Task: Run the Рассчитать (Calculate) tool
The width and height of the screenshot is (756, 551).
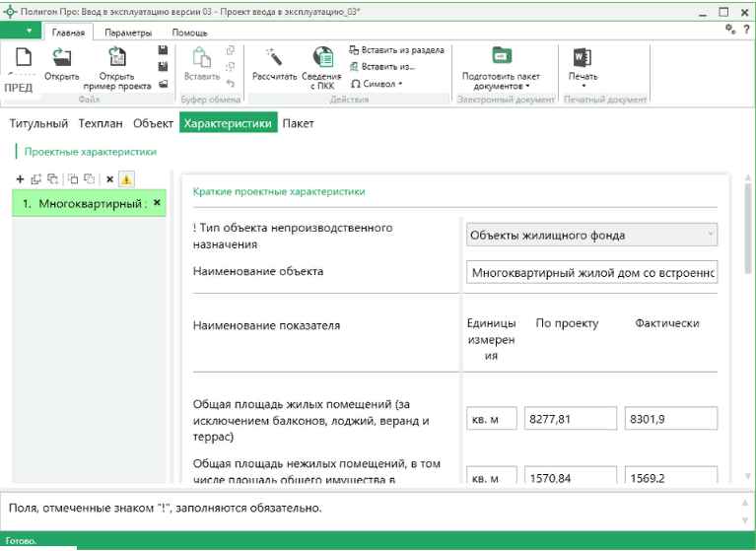Action: [274, 59]
